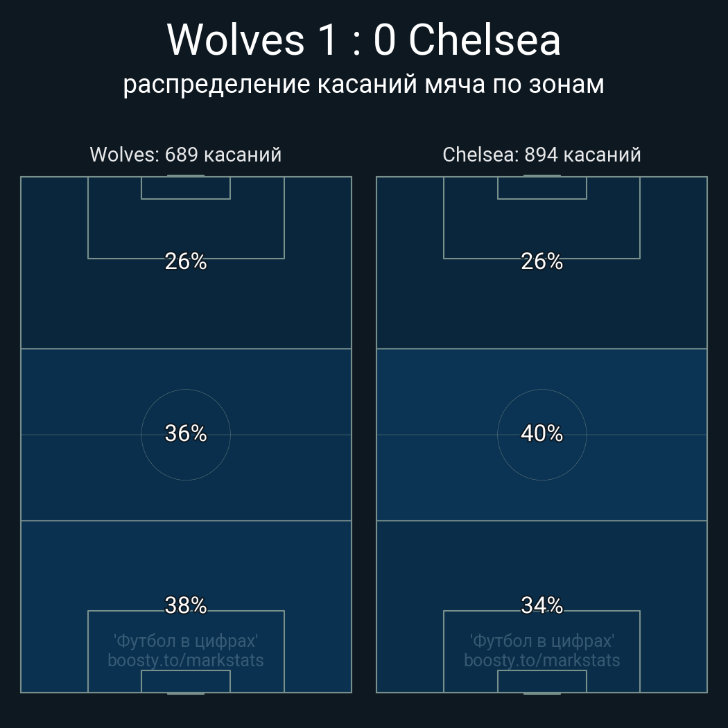Click the word "Wolves" in the main title
Image resolution: width=728 pixels, height=728 pixels.
coord(236,40)
